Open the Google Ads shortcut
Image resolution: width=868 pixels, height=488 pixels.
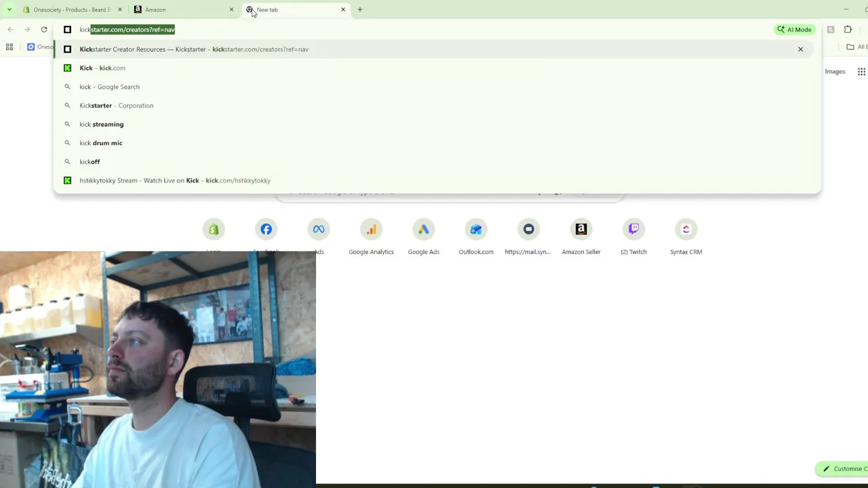(424, 236)
